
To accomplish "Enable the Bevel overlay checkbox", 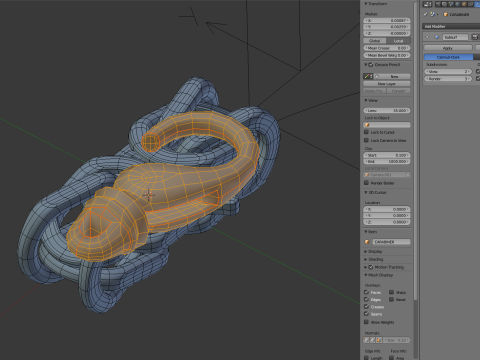I will pos(391,299).
